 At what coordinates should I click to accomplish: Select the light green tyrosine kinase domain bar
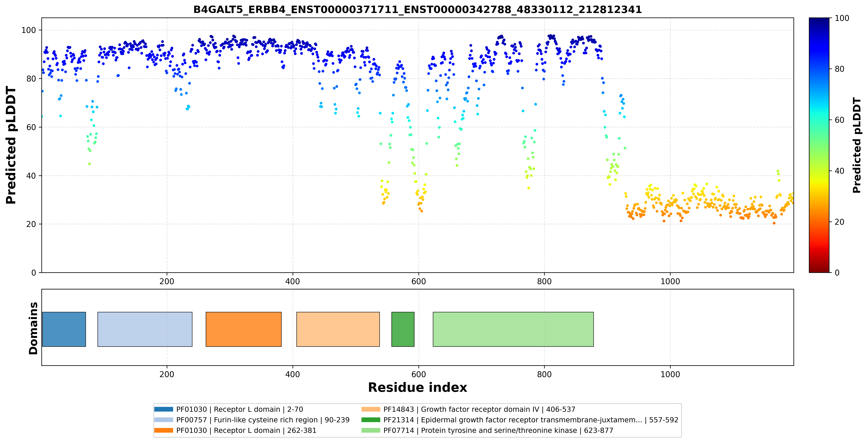tap(513, 329)
